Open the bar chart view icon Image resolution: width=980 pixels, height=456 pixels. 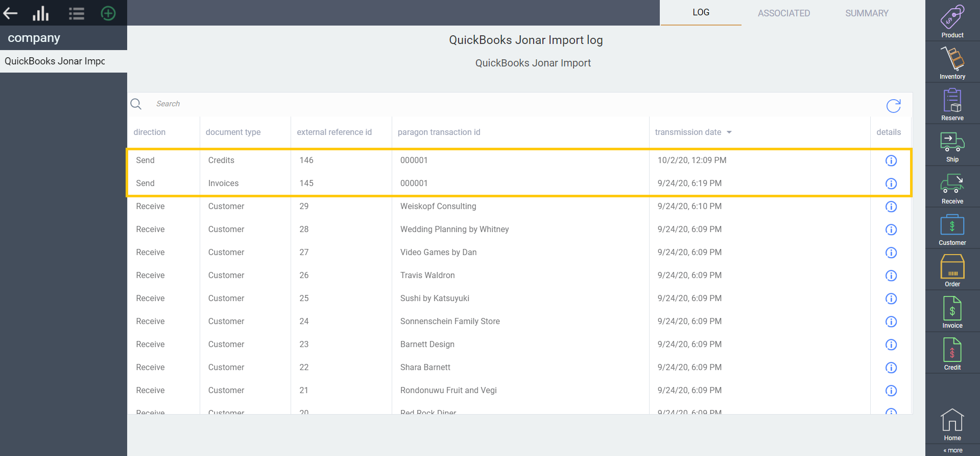point(41,13)
